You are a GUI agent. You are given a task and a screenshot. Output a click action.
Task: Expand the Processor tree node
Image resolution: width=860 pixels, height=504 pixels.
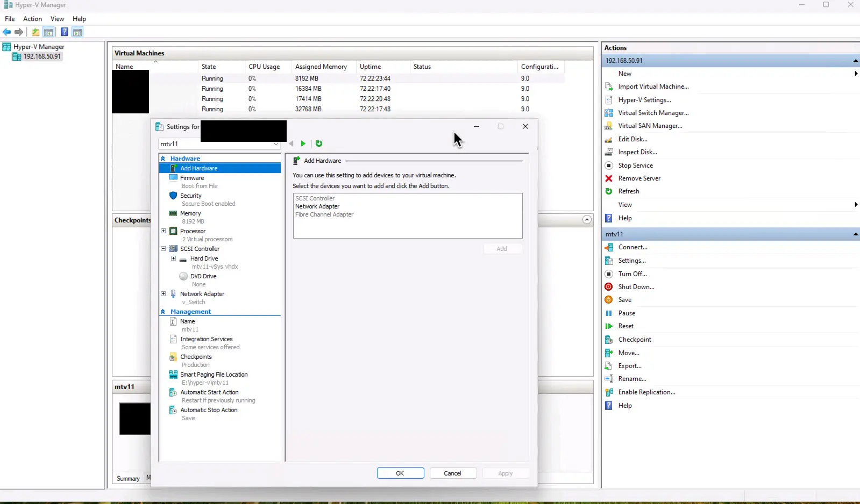click(x=164, y=231)
